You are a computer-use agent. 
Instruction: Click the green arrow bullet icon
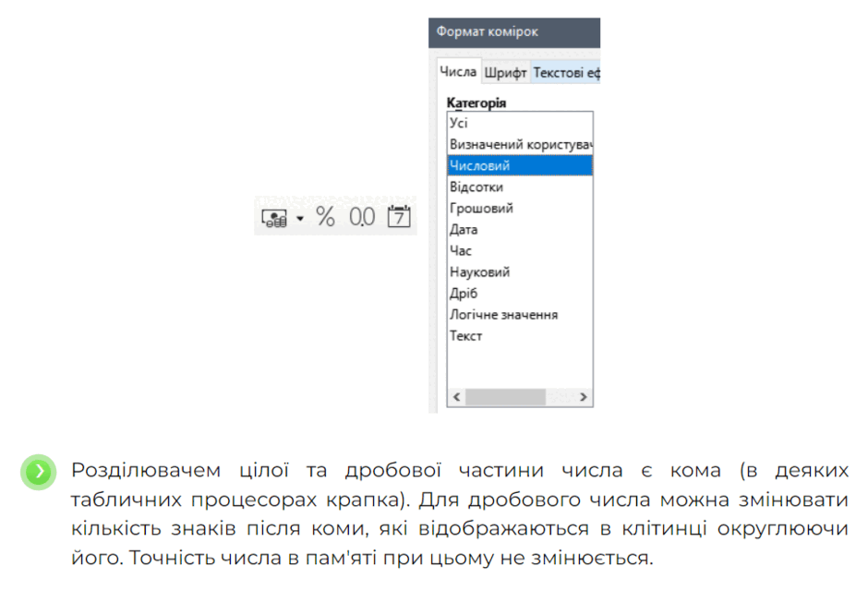click(x=39, y=472)
